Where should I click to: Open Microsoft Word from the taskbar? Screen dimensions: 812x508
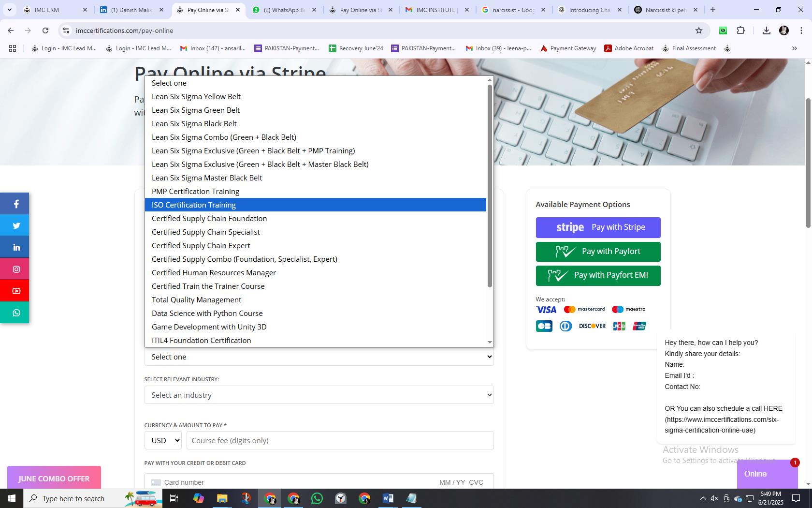tap(388, 498)
